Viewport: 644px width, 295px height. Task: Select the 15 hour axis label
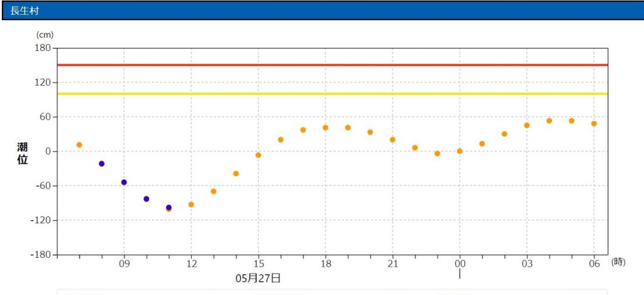tap(258, 264)
